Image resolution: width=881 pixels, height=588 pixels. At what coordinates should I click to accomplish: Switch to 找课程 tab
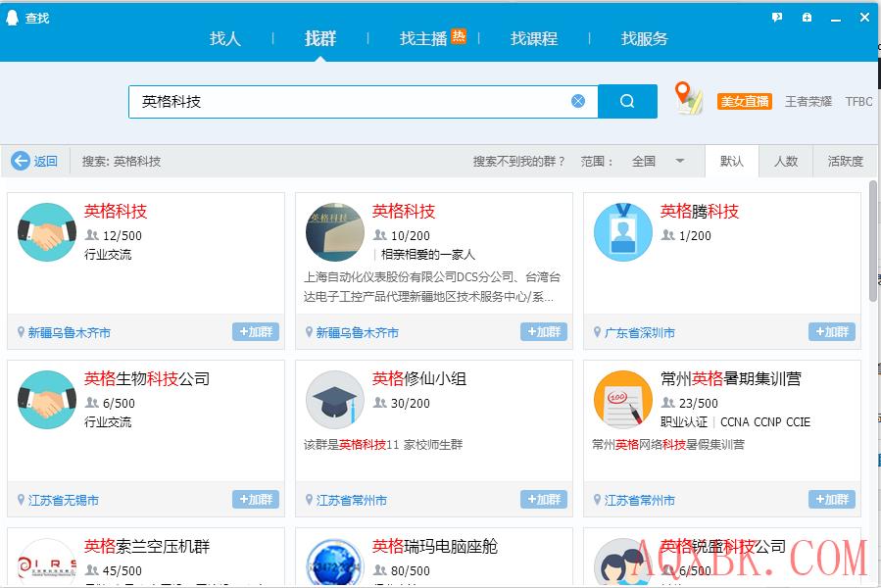534,38
